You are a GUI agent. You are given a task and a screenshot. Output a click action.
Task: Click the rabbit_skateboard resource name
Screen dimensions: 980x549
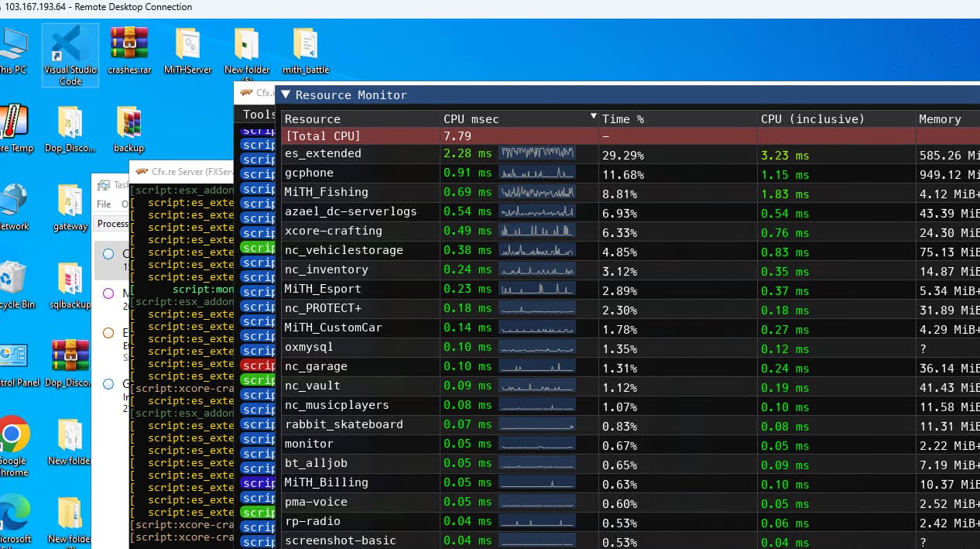pyautogui.click(x=344, y=424)
